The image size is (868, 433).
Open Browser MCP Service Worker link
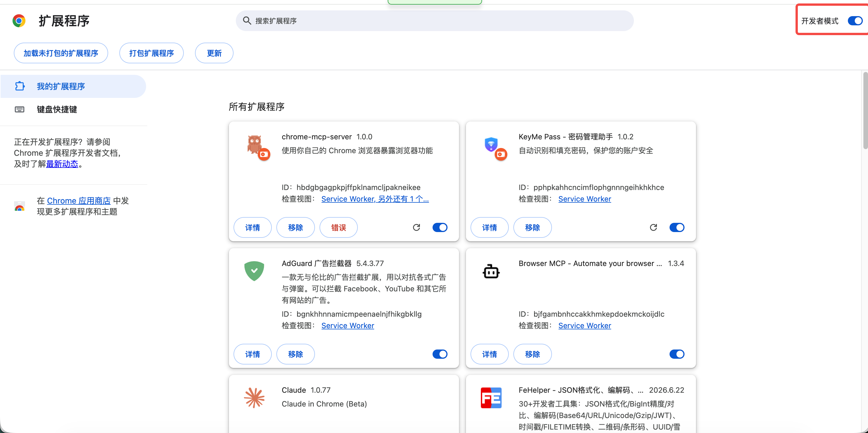[585, 325]
